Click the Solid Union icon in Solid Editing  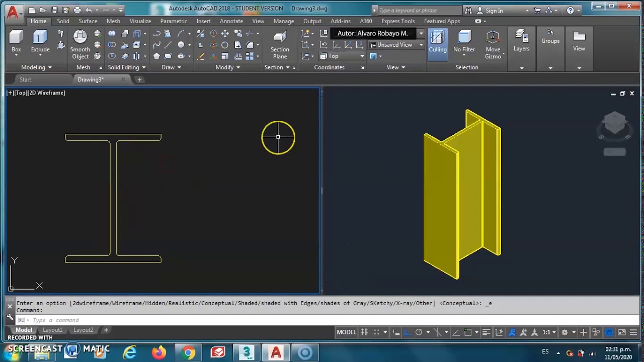click(112, 34)
